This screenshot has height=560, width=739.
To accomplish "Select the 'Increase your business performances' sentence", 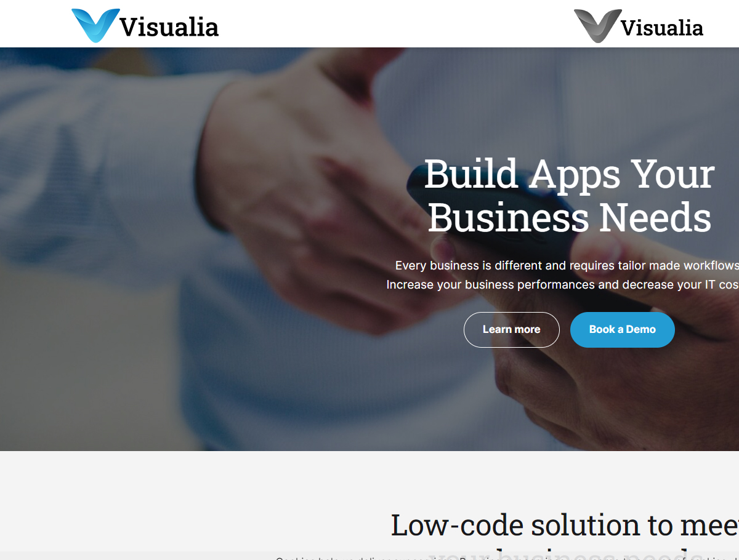I will pyautogui.click(x=562, y=284).
